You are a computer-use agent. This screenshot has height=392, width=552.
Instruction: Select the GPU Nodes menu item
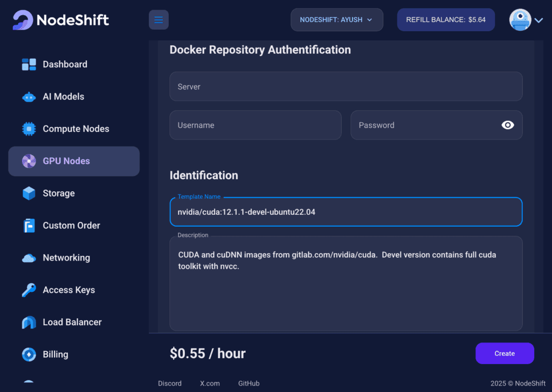[x=74, y=161]
